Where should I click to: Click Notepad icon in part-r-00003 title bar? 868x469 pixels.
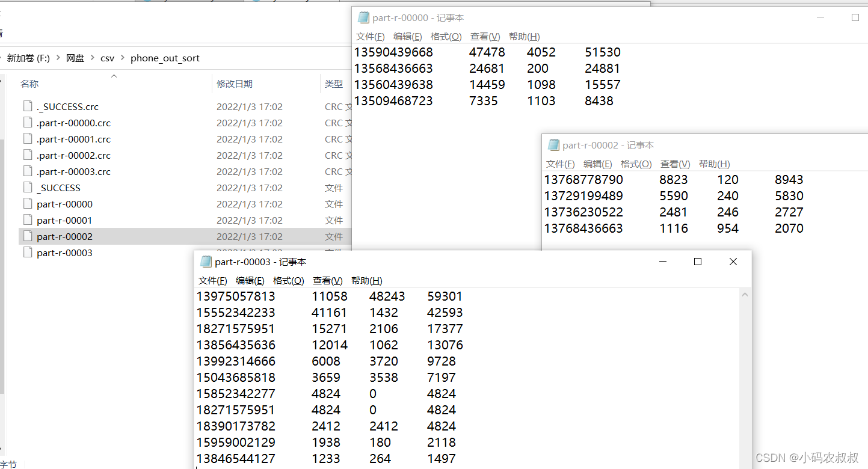206,262
